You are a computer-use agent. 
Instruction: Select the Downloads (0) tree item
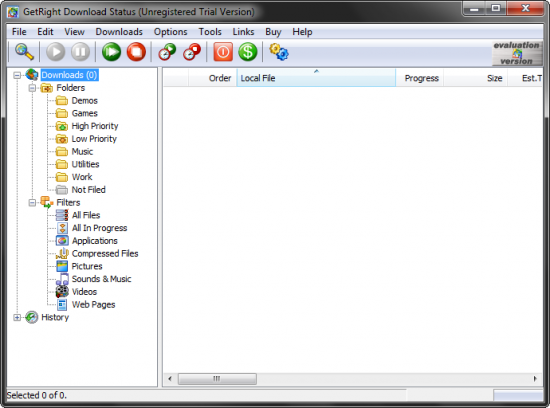pyautogui.click(x=69, y=75)
